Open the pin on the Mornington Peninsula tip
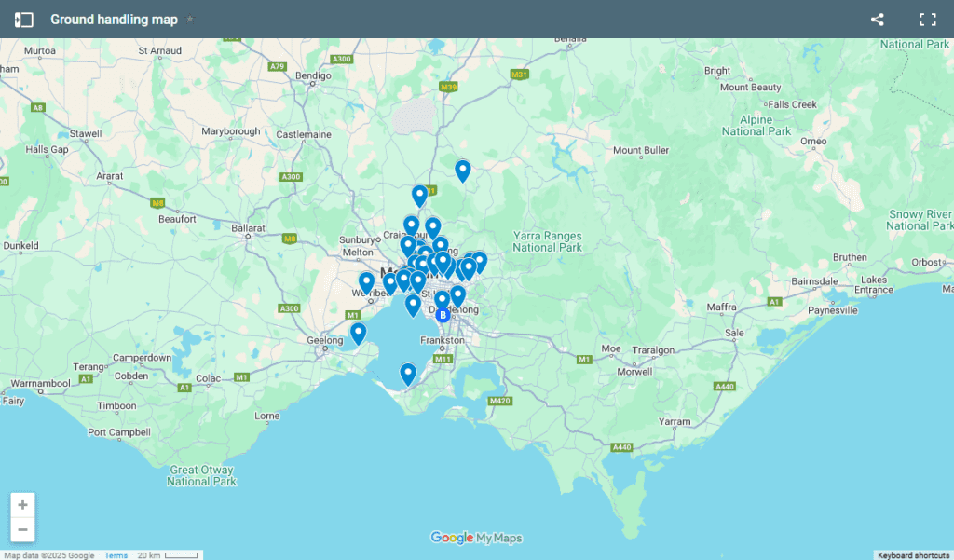The width and height of the screenshot is (954, 560). coord(407,373)
